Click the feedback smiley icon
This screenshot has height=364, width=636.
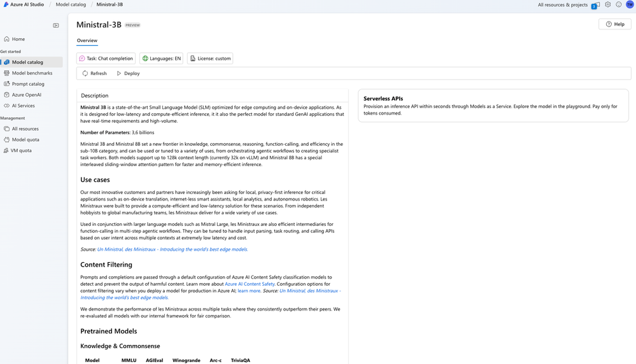(619, 4)
